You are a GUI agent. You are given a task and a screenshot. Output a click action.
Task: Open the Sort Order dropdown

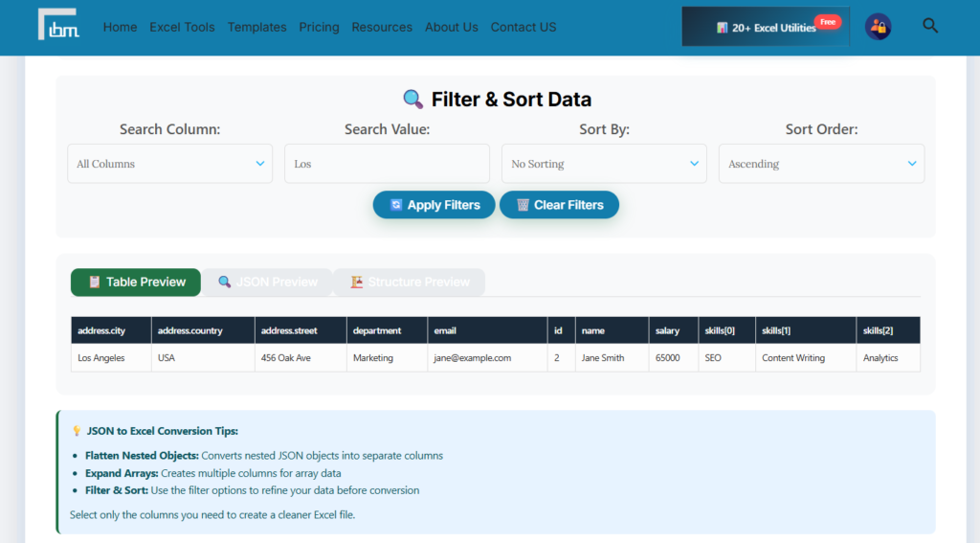pos(821,164)
